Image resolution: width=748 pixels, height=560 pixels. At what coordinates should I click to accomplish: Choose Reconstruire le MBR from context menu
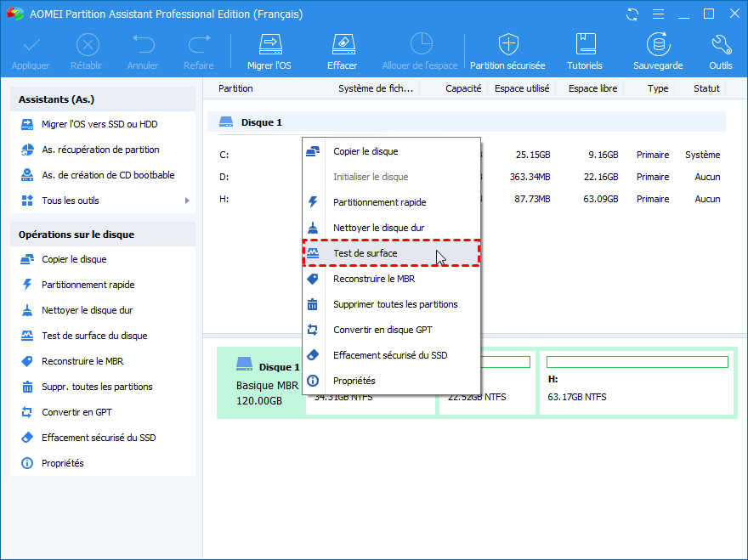pyautogui.click(x=374, y=279)
